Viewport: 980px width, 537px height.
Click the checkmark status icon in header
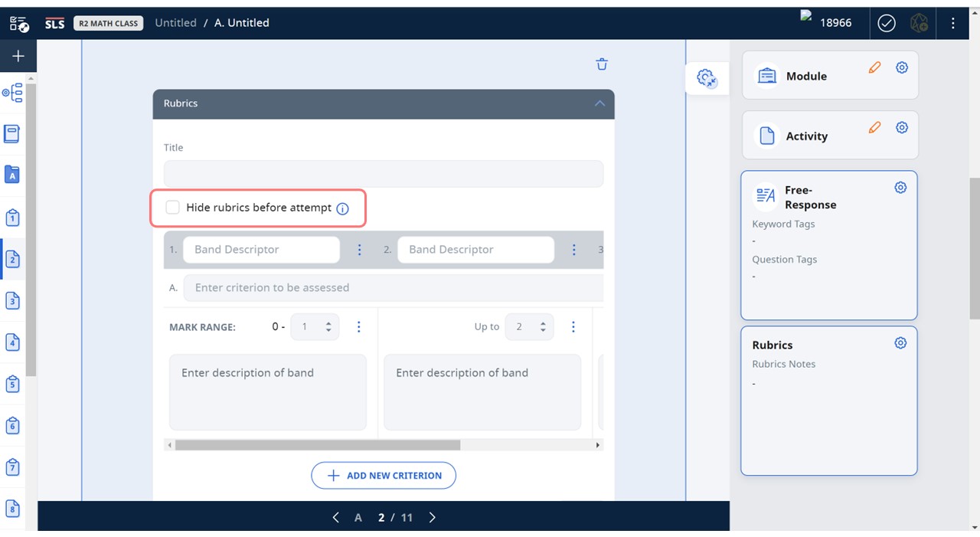(886, 23)
